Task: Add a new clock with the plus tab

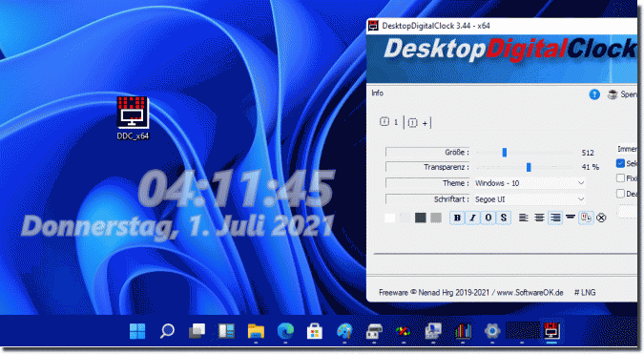Action: click(419, 123)
